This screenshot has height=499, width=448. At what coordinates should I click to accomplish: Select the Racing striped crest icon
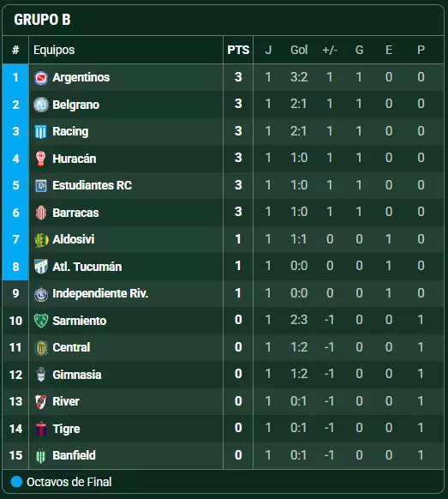[x=41, y=131]
